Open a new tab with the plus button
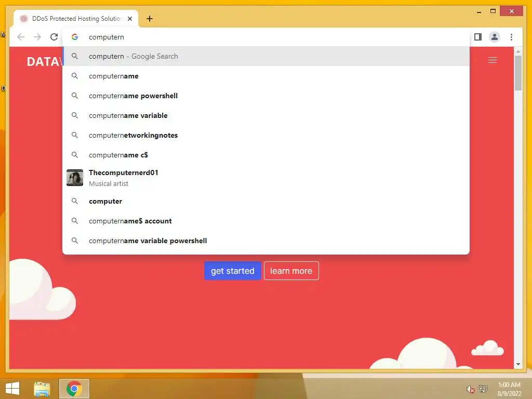Screen dimensions: 532x399 pos(150,19)
